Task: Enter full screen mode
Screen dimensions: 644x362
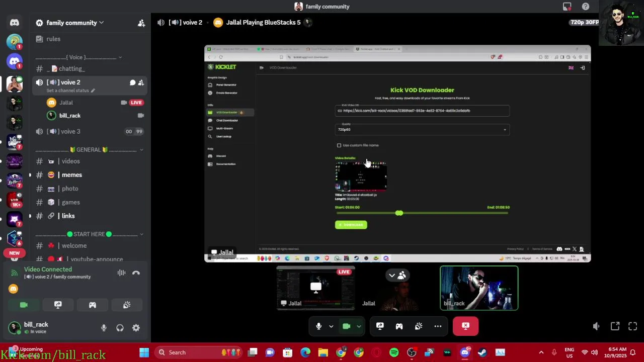Action: pos(633,326)
